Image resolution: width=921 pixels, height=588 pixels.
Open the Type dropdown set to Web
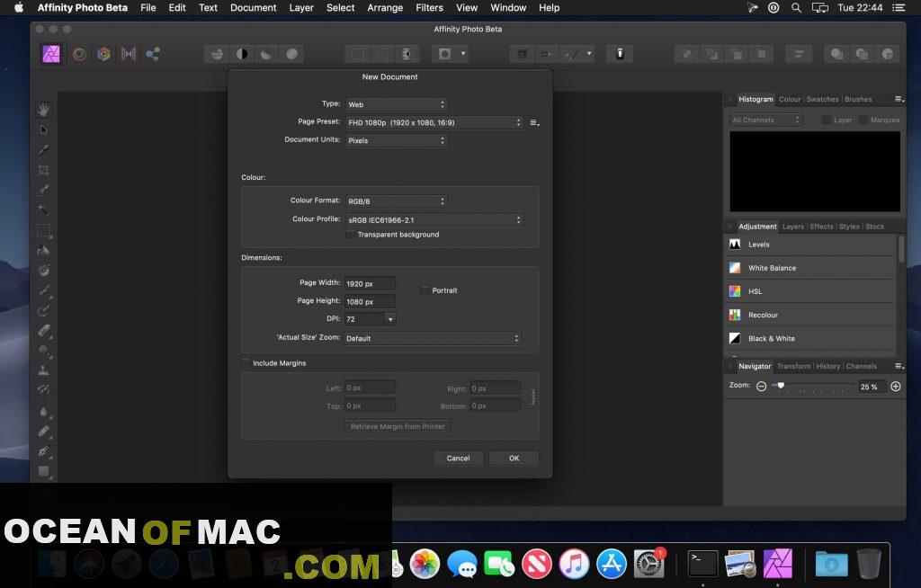click(x=397, y=104)
